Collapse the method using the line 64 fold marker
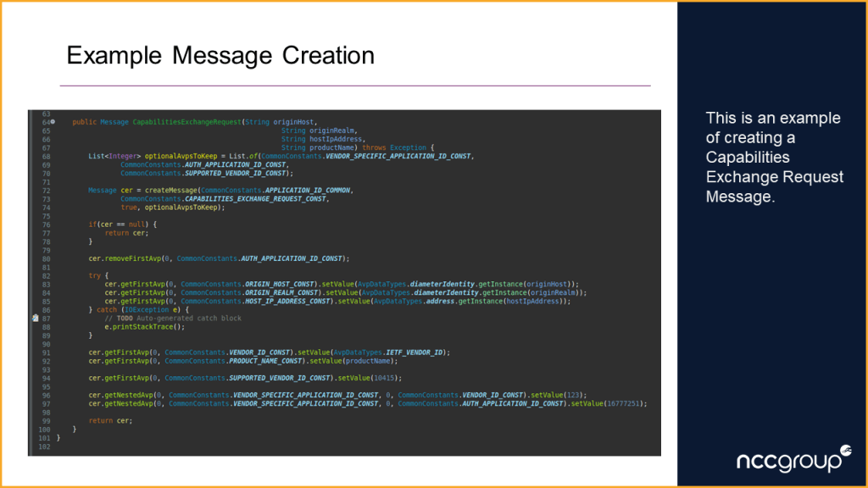This screenshot has width=868, height=488. (53, 122)
